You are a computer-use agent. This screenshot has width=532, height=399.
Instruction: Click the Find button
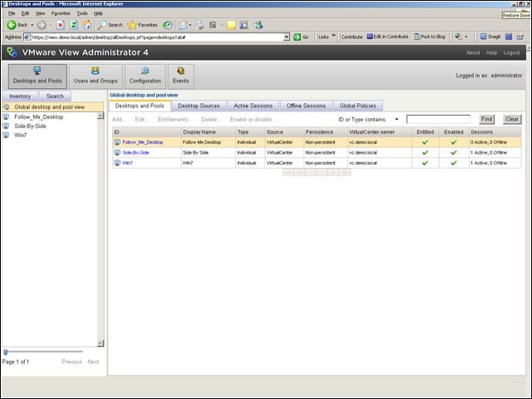(487, 119)
